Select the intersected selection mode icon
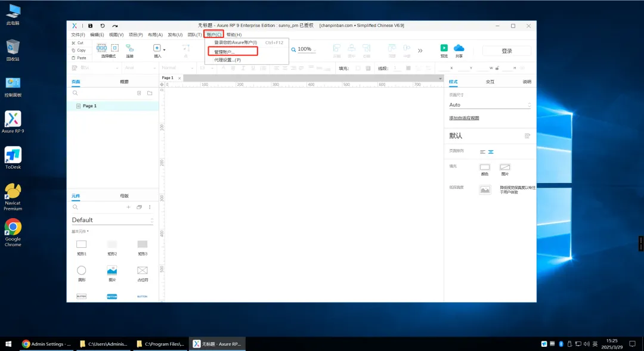 pos(101,48)
